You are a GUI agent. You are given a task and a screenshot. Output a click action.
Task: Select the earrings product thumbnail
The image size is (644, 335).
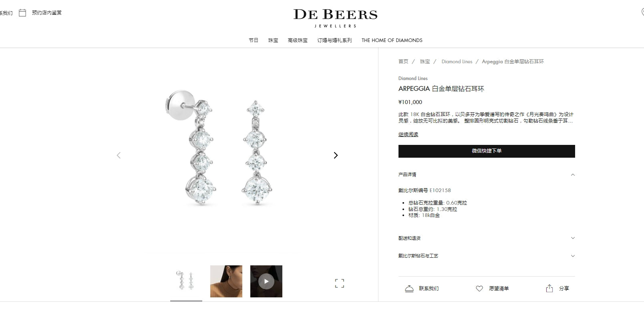(186, 281)
